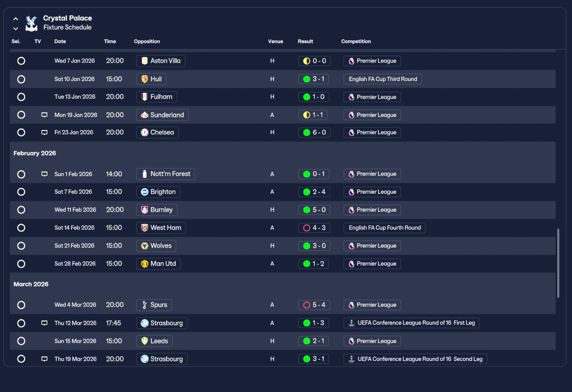Image resolution: width=572 pixels, height=392 pixels.
Task: Click Conference League logo in First Leg row
Action: pos(351,323)
